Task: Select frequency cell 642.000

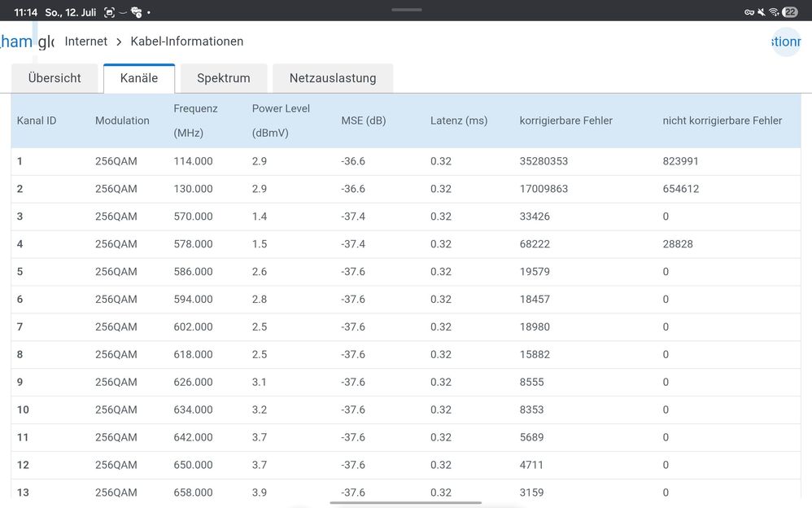Action: tap(193, 437)
